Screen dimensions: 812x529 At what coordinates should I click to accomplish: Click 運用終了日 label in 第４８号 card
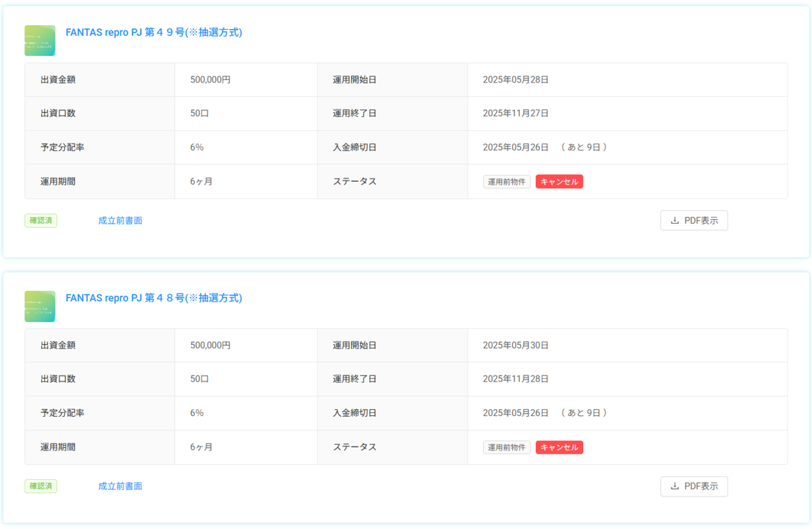coord(355,379)
